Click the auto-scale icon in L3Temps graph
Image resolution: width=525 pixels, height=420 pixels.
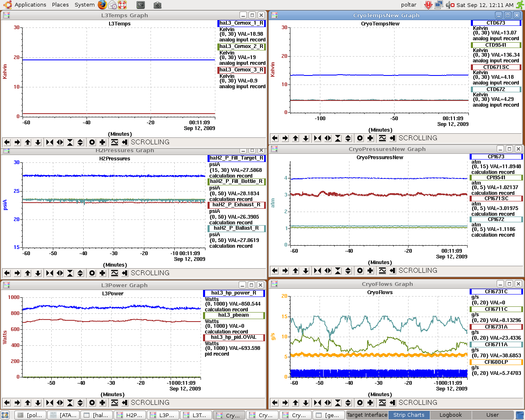click(114, 142)
